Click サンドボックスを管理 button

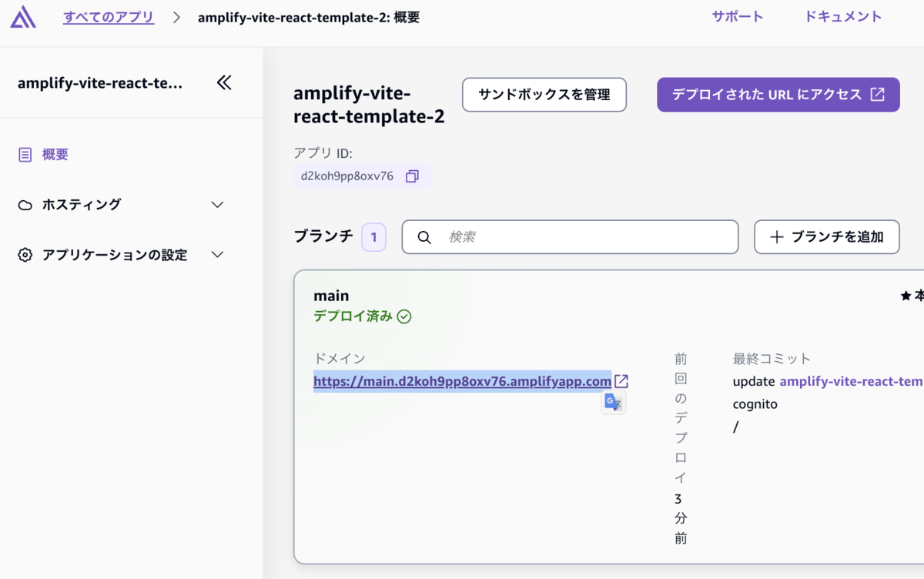544,95
